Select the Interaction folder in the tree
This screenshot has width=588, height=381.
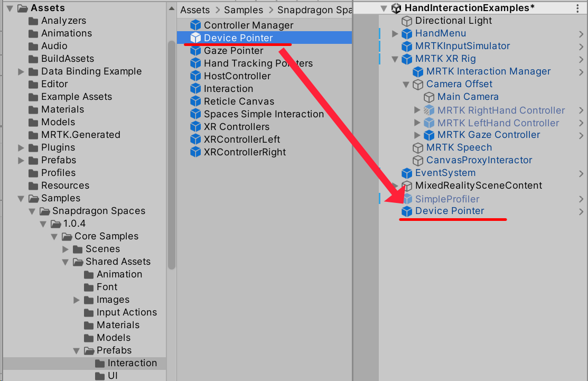[x=132, y=363]
